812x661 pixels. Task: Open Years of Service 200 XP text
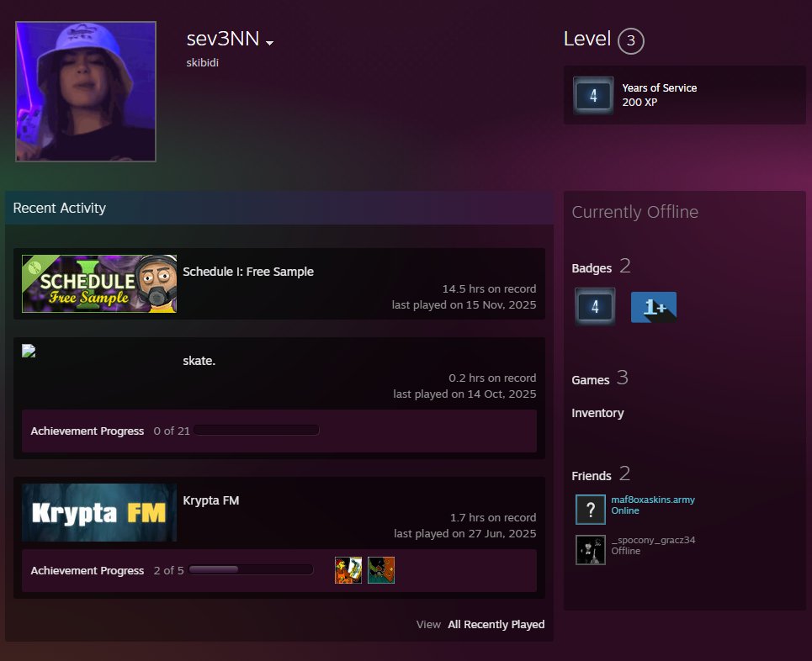pos(659,95)
